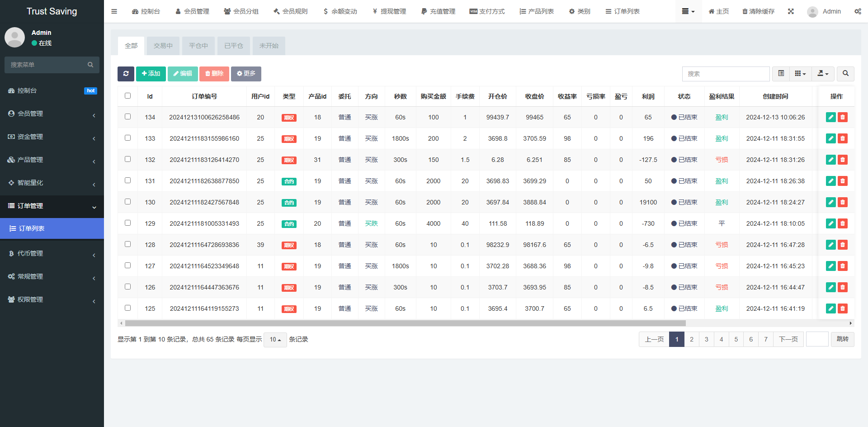
Task: Check the checkbox for order 131
Action: pos(127,180)
